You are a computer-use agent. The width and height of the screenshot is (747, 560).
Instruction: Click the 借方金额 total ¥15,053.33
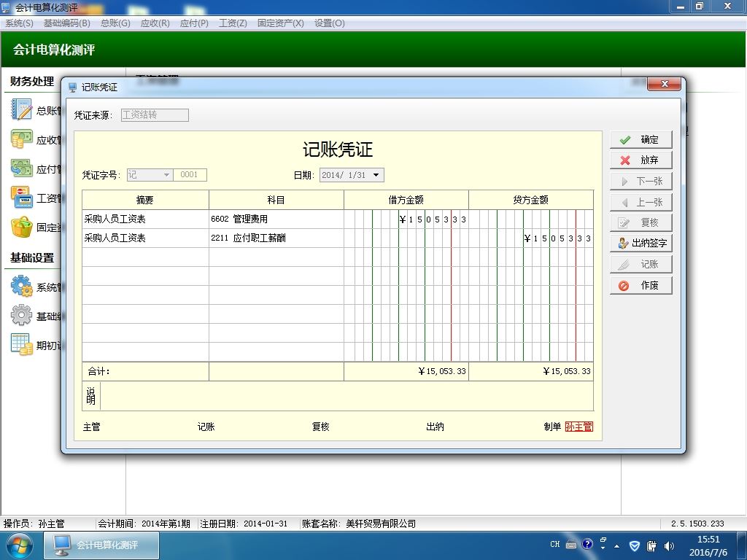point(406,371)
